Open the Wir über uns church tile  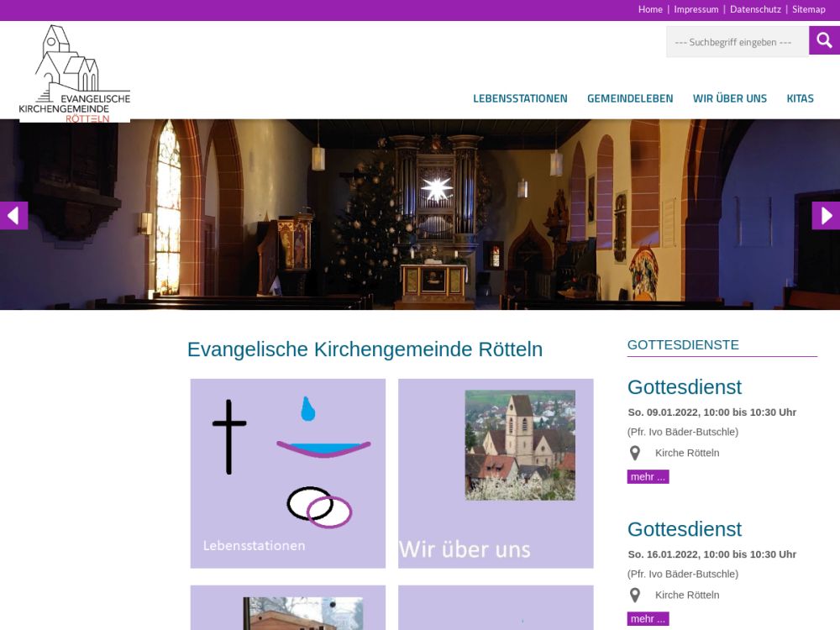496,473
